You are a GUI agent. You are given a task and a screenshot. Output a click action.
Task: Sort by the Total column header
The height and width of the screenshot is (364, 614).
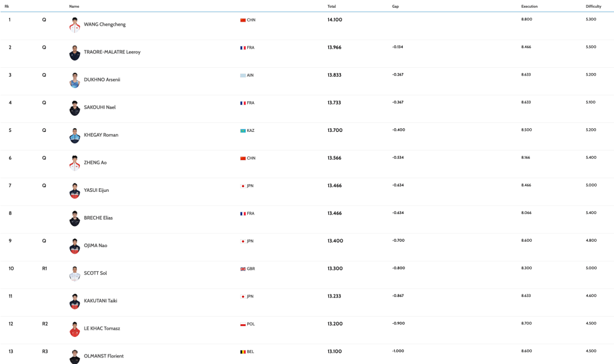coord(331,6)
